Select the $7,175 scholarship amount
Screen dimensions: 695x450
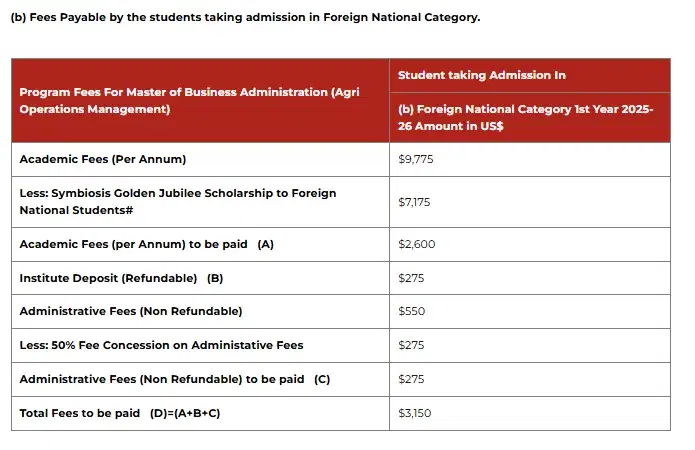coord(415,202)
